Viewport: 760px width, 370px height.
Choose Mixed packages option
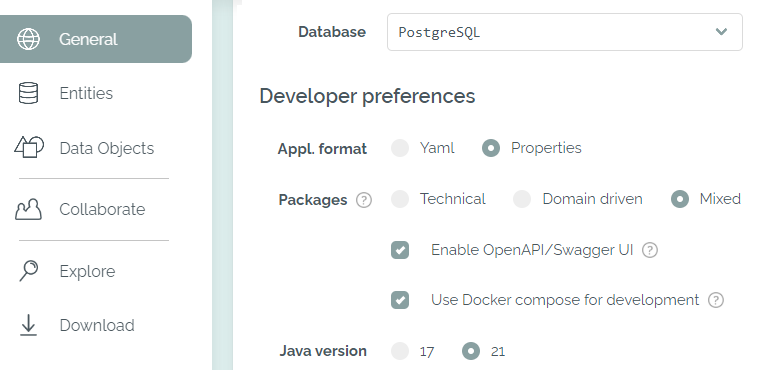tap(680, 199)
